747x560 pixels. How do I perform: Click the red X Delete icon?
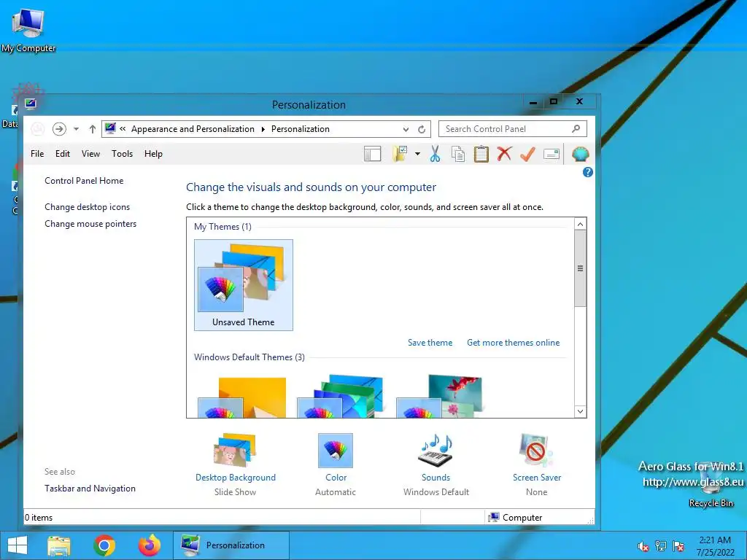coord(504,154)
